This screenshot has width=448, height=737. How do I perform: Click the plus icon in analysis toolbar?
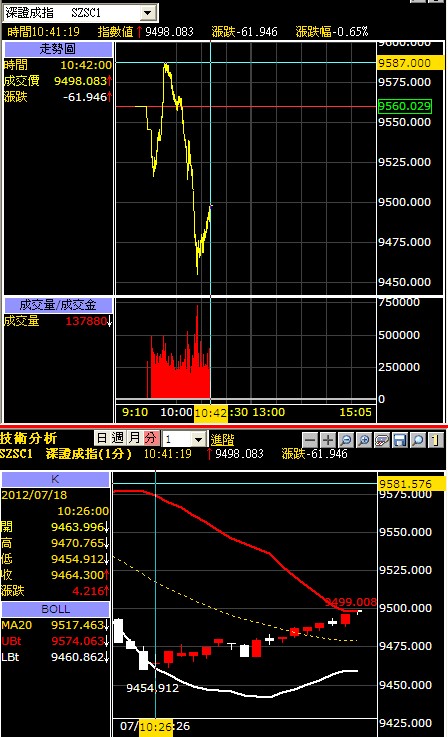(x=328, y=440)
